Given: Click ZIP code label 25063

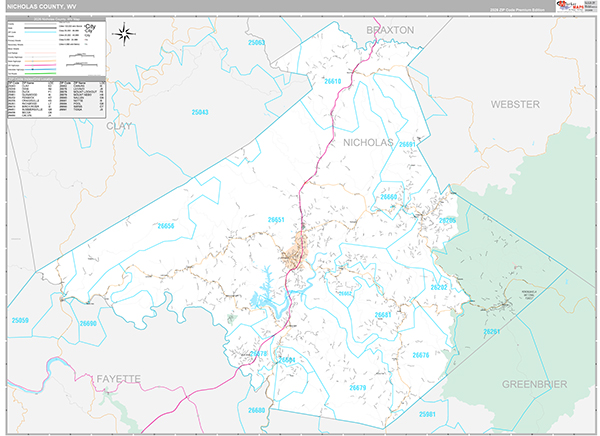Looking at the screenshot, I should [256, 42].
